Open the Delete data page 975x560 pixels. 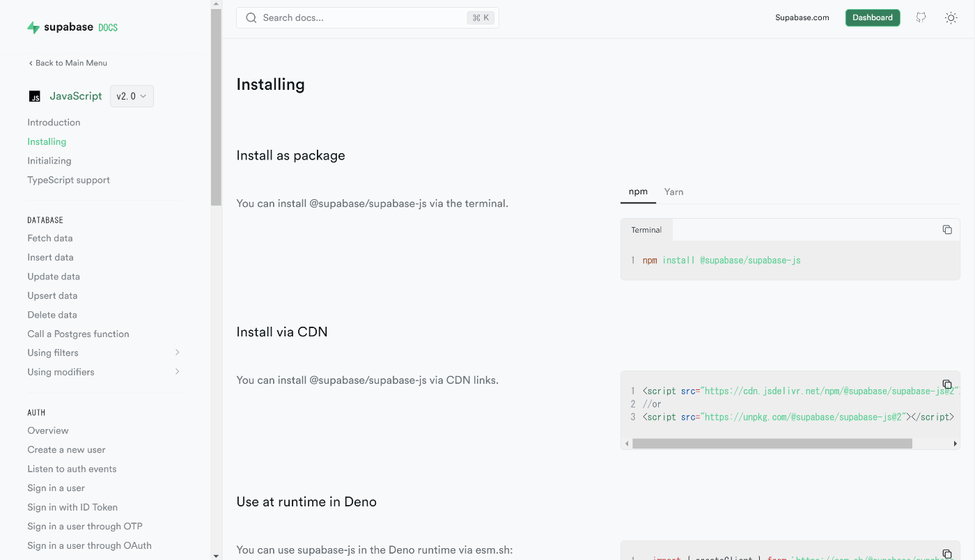[x=52, y=315]
